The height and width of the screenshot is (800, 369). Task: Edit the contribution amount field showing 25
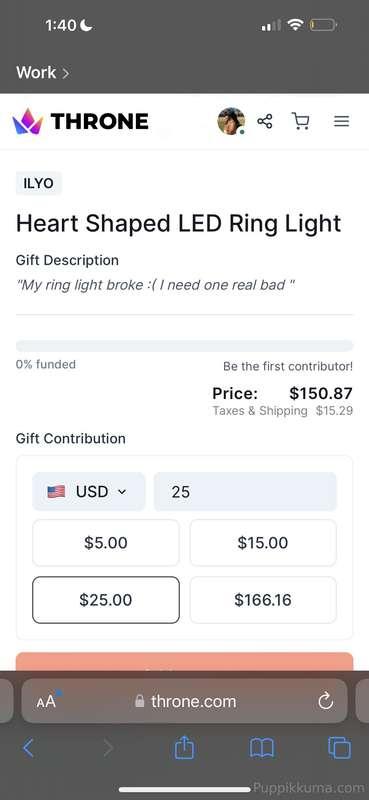click(245, 491)
